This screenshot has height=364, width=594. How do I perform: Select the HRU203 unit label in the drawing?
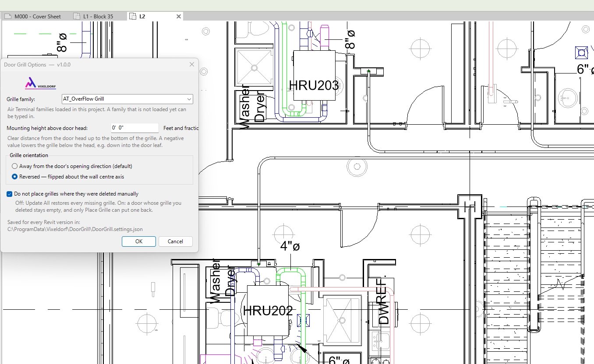coord(314,85)
